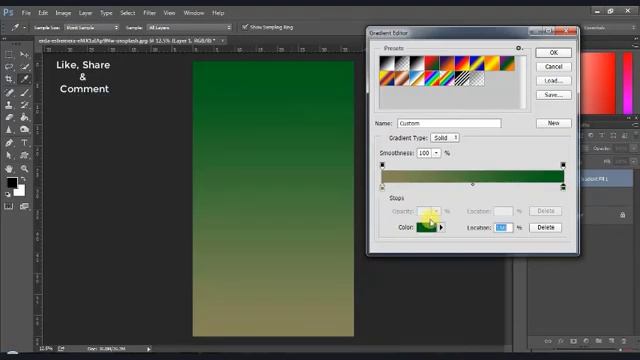Click the New gradient button
Image resolution: width=640 pixels, height=360 pixels.
click(x=553, y=123)
